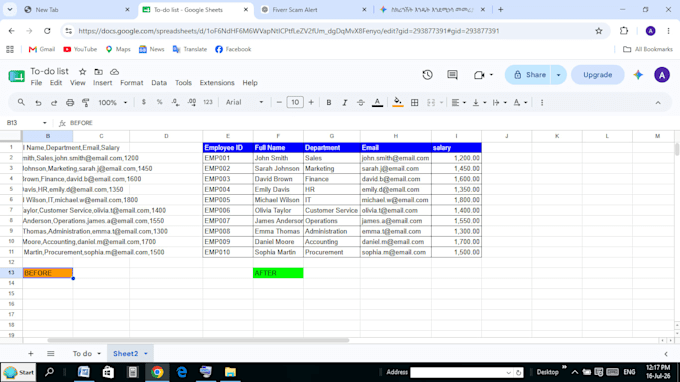Open the Help menu
Viewport: 680px width, 382px height.
[x=250, y=83]
